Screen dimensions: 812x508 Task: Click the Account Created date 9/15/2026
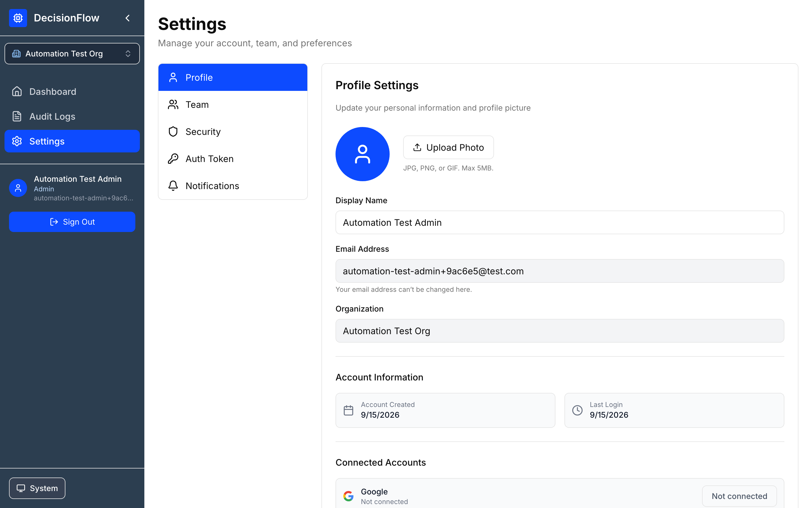(x=380, y=415)
